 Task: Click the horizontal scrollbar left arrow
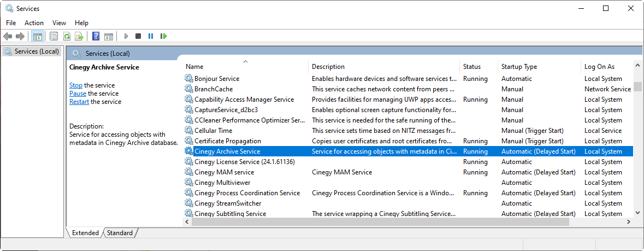(187, 222)
